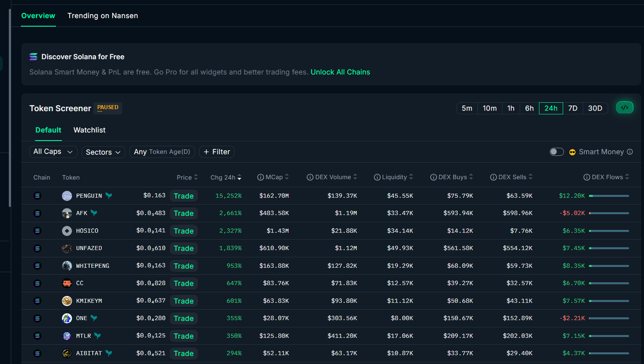Switch to Trending on Nansen tab

103,16
